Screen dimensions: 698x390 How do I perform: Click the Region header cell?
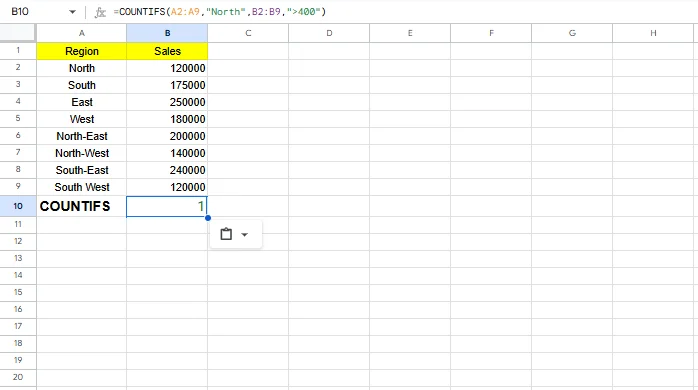pyautogui.click(x=81, y=51)
